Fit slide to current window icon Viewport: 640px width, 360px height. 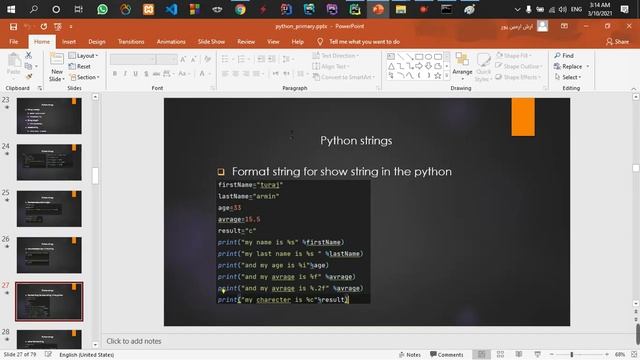tap(634, 354)
